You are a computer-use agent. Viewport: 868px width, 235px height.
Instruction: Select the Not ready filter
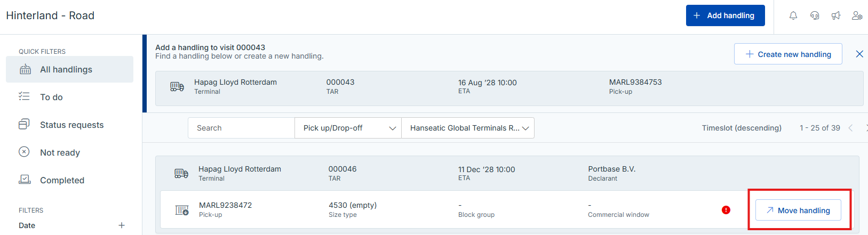tap(69, 152)
